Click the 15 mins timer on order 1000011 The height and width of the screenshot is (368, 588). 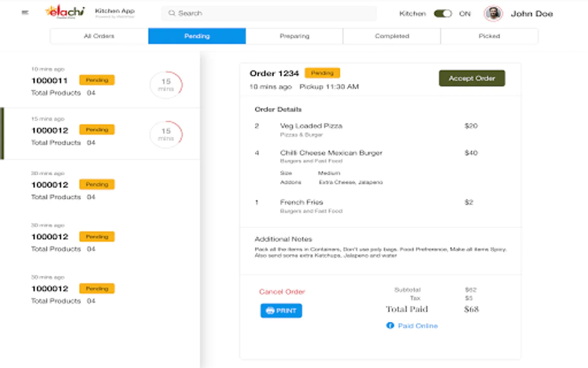[x=166, y=85]
